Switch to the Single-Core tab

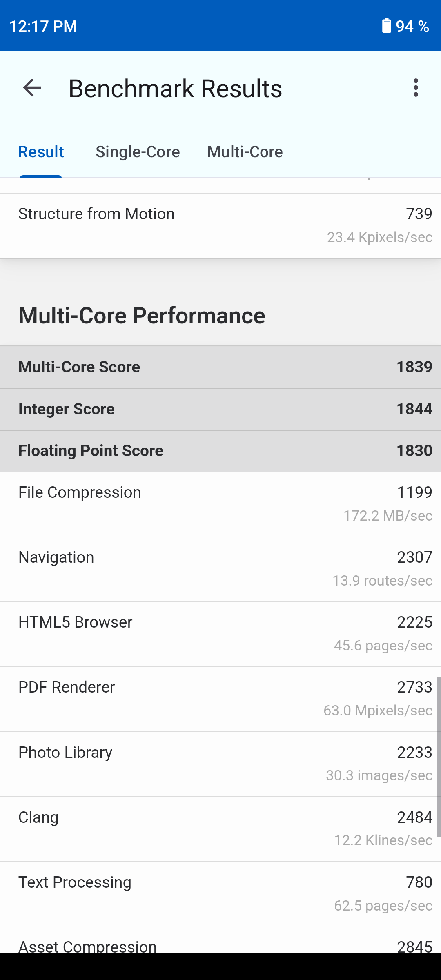138,152
